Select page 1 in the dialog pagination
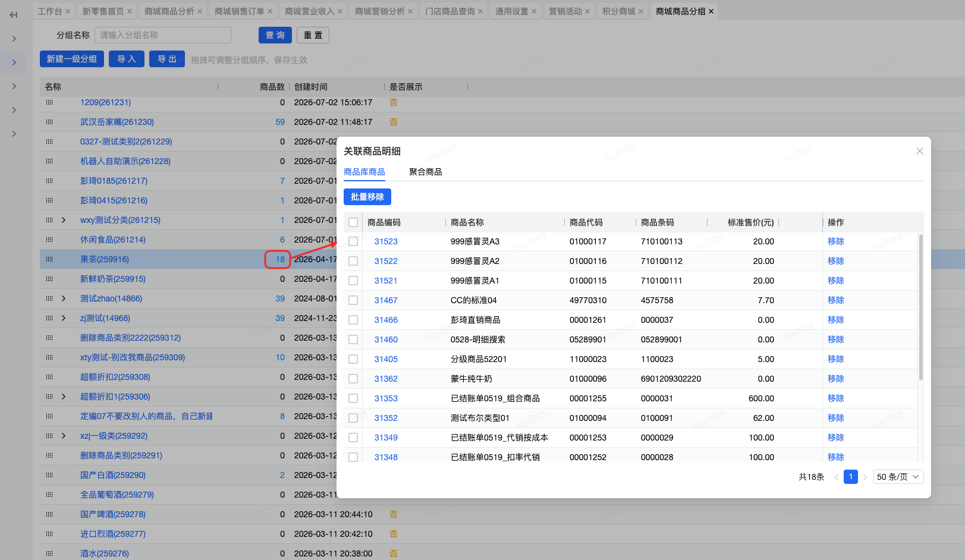The width and height of the screenshot is (965, 560). [x=851, y=477]
